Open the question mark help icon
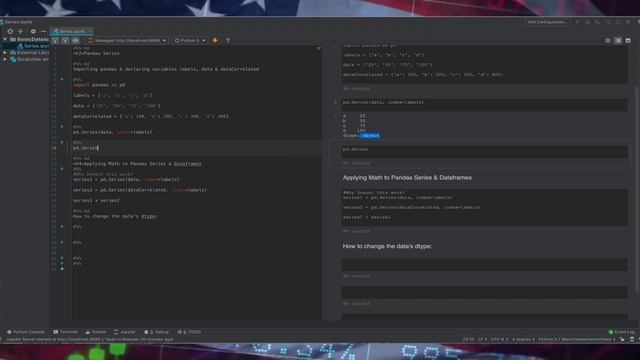Viewport: 640px width, 360px height. tap(228, 40)
